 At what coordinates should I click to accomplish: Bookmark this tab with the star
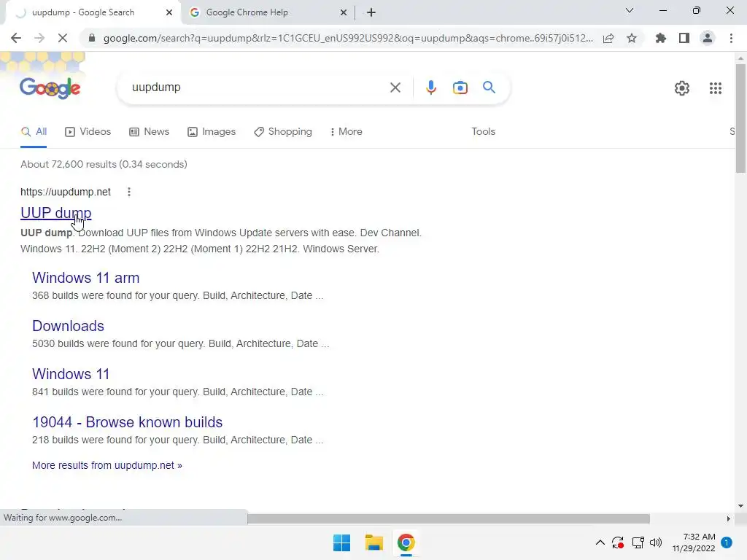tap(632, 38)
